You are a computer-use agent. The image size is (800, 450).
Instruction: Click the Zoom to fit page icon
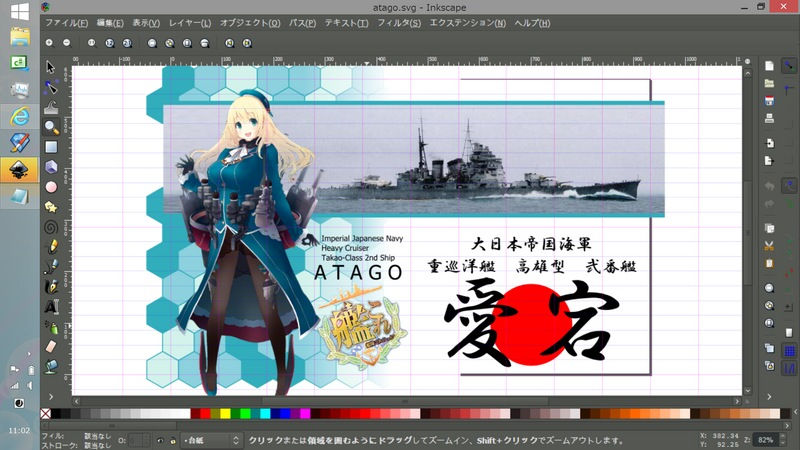point(187,43)
